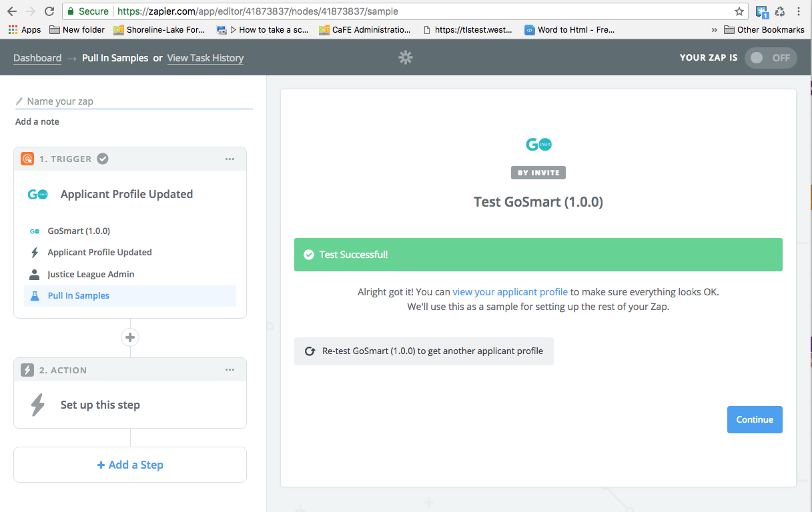Go back using the browser back arrow
The image size is (812, 512).
[13, 11]
